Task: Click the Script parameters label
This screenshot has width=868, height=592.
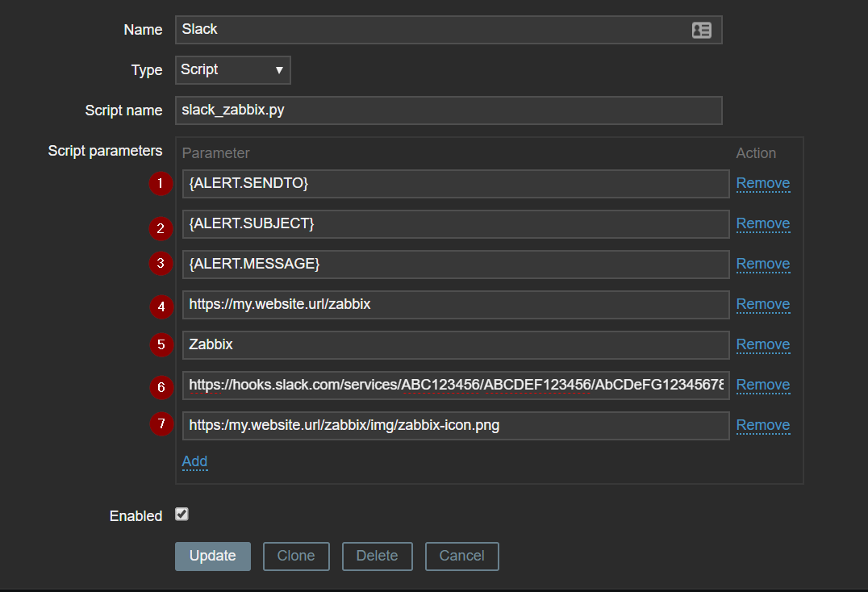Action: (105, 151)
